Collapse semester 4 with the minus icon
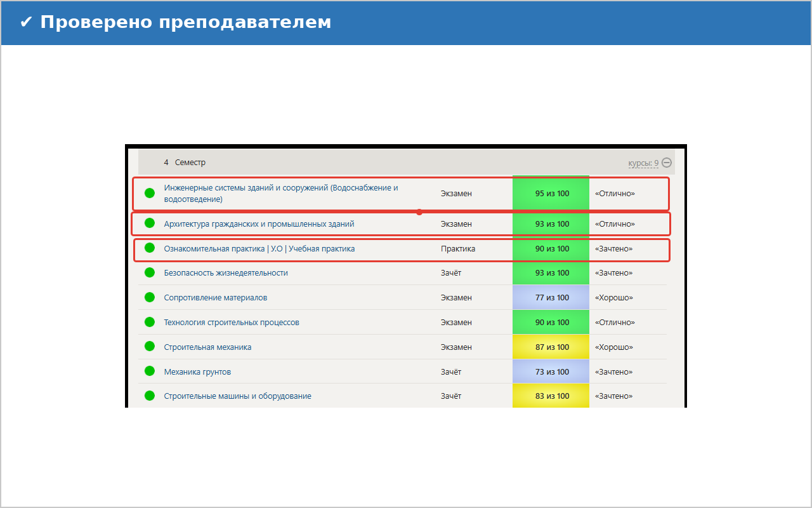The height and width of the screenshot is (508, 812). (x=667, y=163)
